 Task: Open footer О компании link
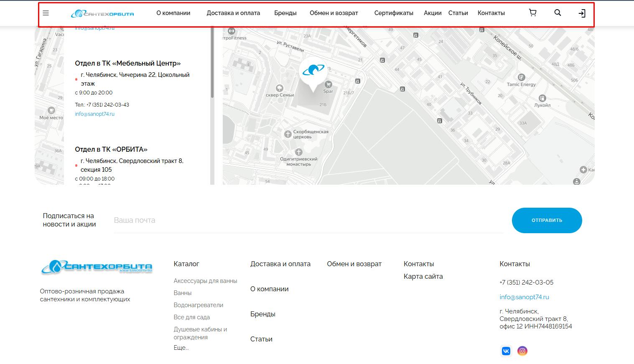[270, 289]
